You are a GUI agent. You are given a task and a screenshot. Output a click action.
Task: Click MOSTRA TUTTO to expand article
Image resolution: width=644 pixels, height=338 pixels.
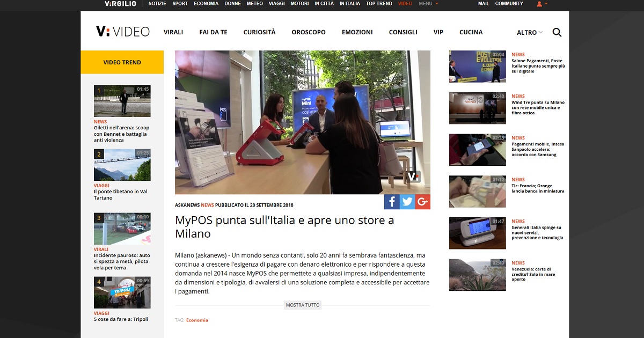point(303,305)
